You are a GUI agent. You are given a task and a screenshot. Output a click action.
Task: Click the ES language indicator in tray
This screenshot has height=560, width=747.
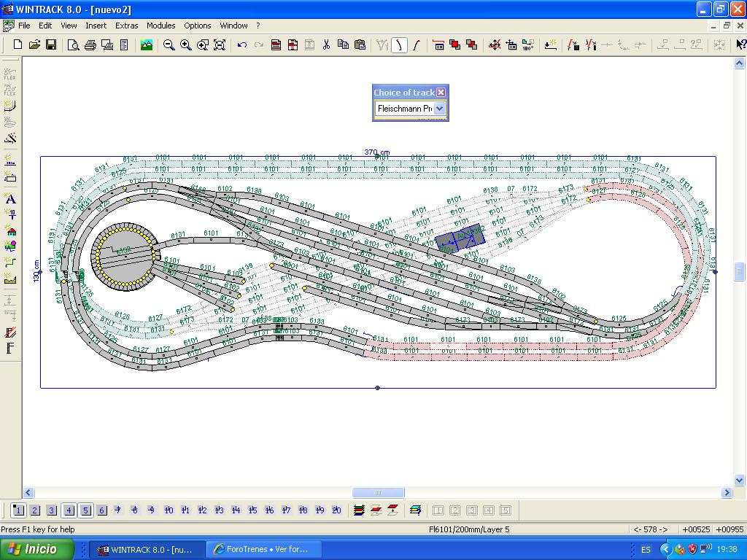[646, 550]
